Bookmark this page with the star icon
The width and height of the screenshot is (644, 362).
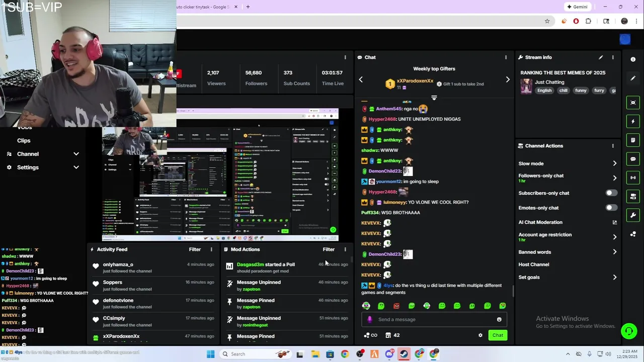coord(547,21)
